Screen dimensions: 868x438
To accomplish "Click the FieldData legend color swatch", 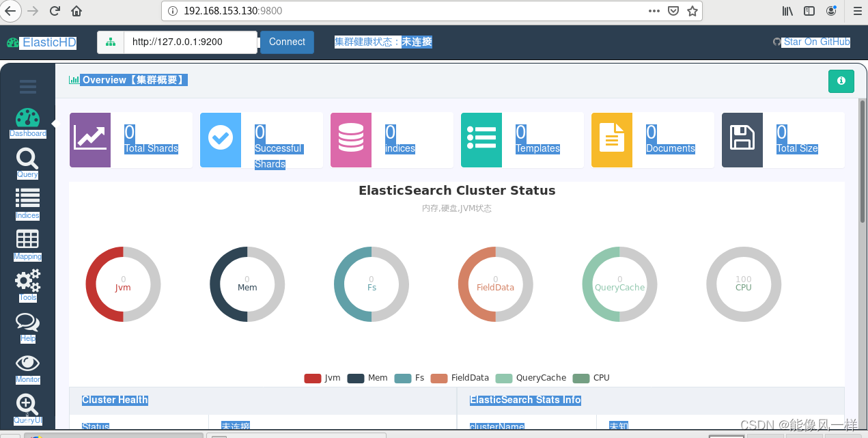I will [438, 377].
